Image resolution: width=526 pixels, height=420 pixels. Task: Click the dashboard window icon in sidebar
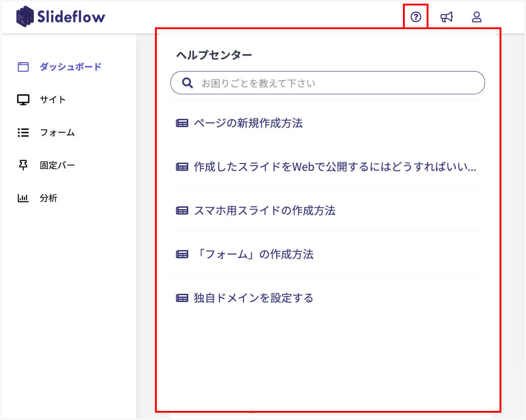tap(23, 67)
